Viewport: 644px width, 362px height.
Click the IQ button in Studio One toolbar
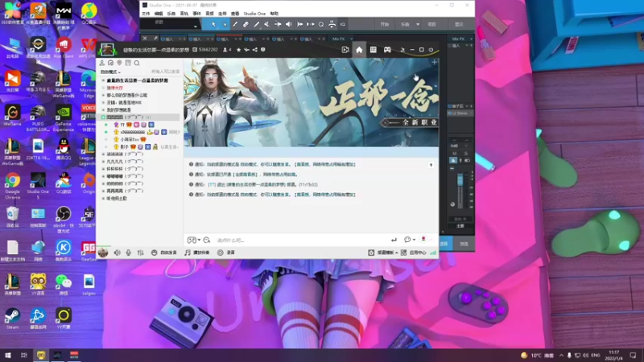pos(343,24)
